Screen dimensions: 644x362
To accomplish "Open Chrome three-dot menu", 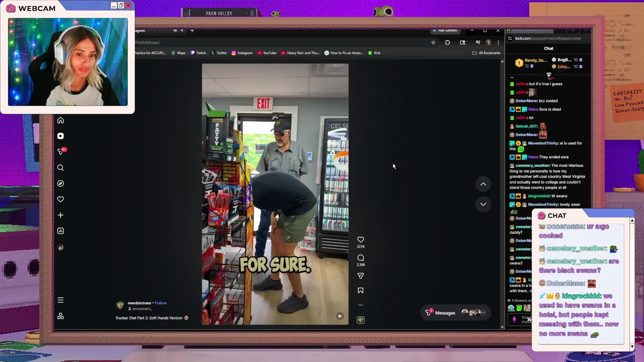I will (498, 43).
